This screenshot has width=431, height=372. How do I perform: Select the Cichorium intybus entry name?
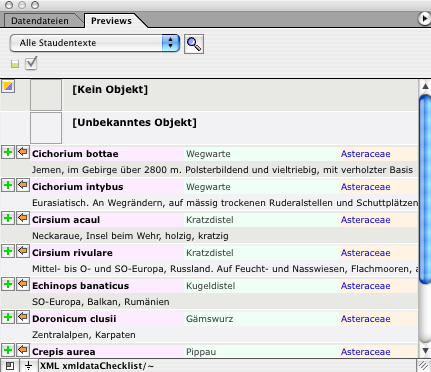78,187
